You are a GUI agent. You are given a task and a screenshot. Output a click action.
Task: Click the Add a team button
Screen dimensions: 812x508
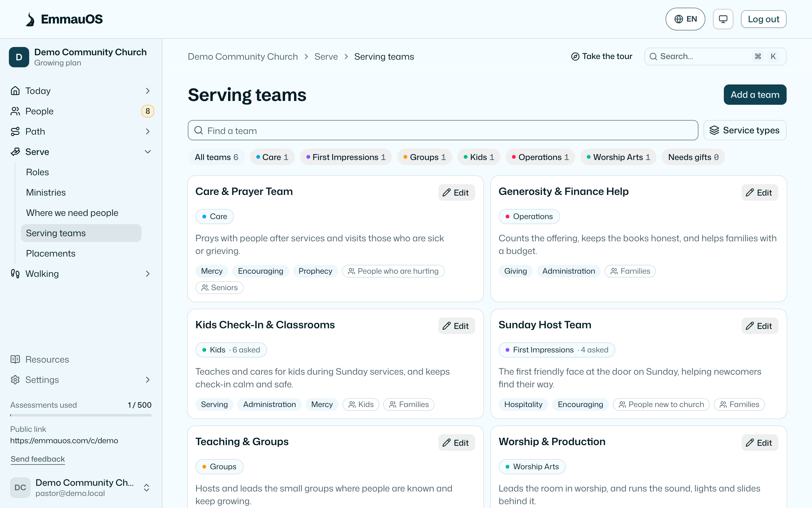click(755, 95)
